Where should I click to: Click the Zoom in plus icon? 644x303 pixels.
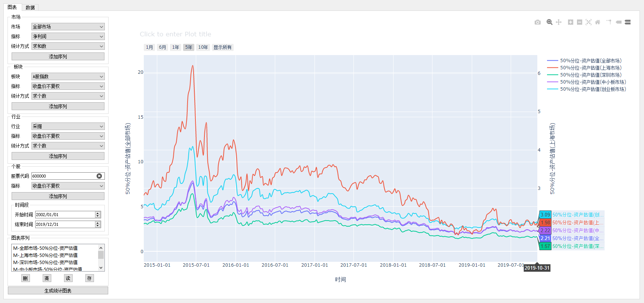pyautogui.click(x=570, y=22)
